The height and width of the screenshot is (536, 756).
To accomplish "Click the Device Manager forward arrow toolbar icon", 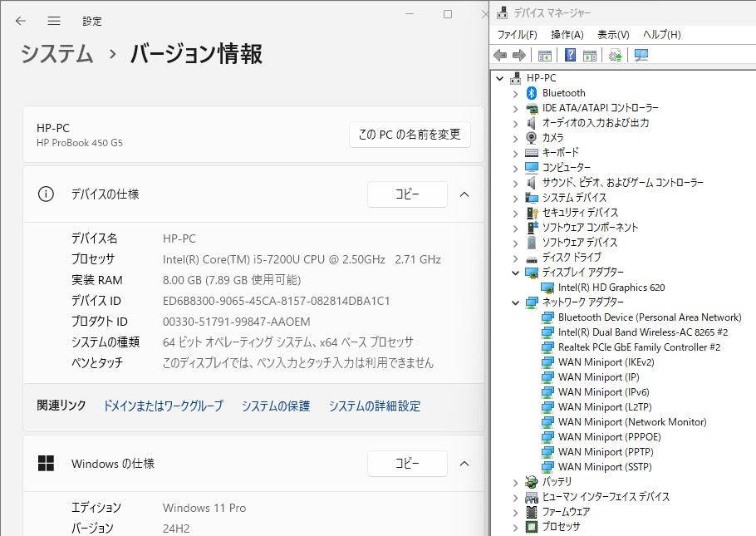I will 519,56.
